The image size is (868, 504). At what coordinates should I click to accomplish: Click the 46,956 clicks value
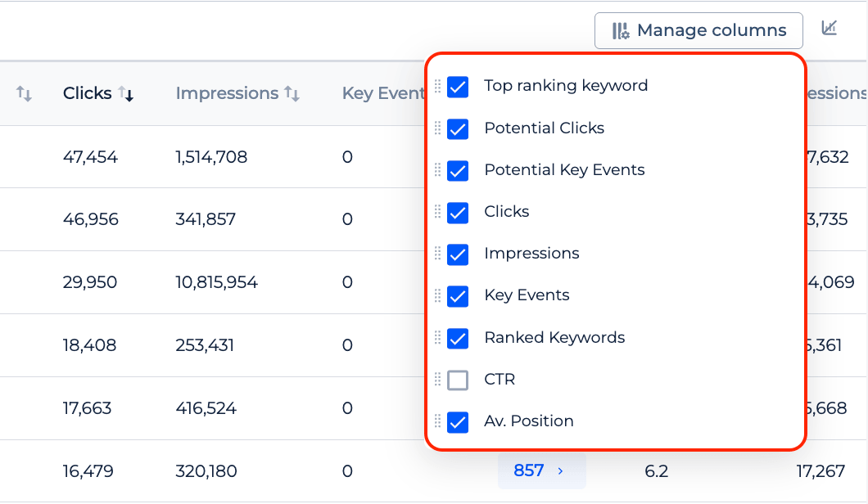point(91,219)
